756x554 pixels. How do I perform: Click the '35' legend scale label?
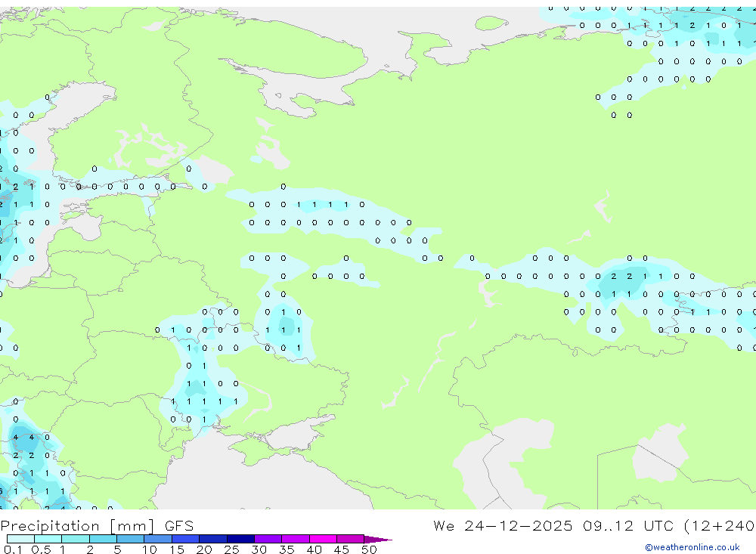click(x=287, y=549)
